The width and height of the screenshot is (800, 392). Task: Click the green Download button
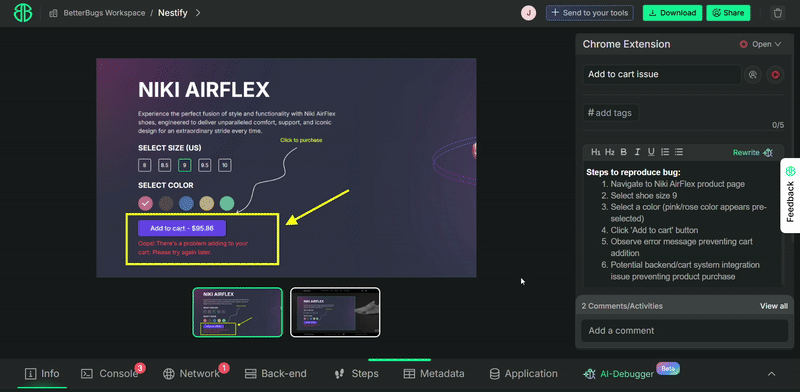(672, 13)
